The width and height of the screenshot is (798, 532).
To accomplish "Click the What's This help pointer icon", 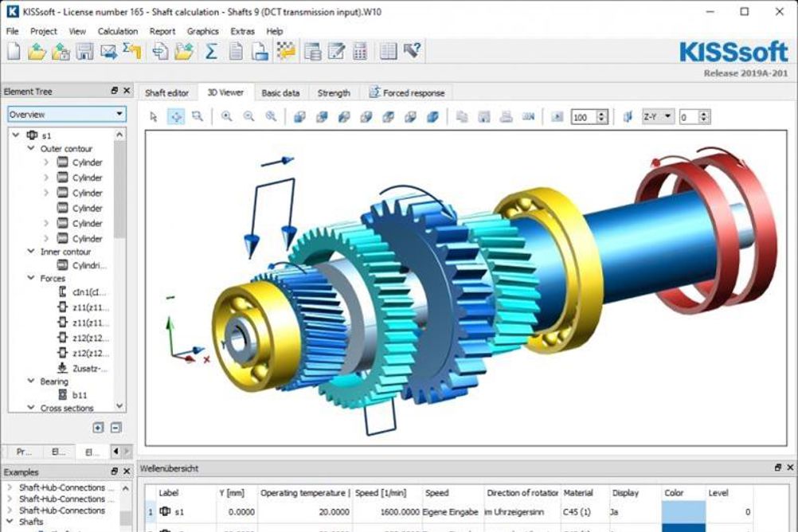I will click(x=413, y=51).
